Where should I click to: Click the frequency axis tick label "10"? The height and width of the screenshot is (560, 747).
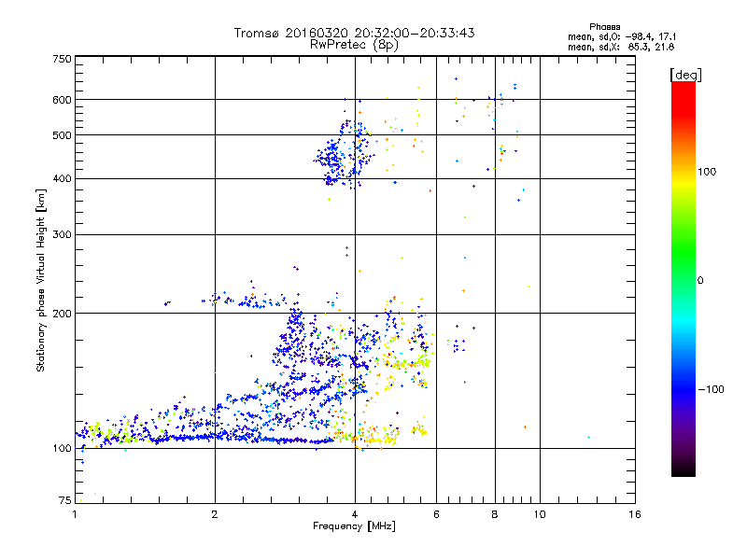[x=540, y=514]
